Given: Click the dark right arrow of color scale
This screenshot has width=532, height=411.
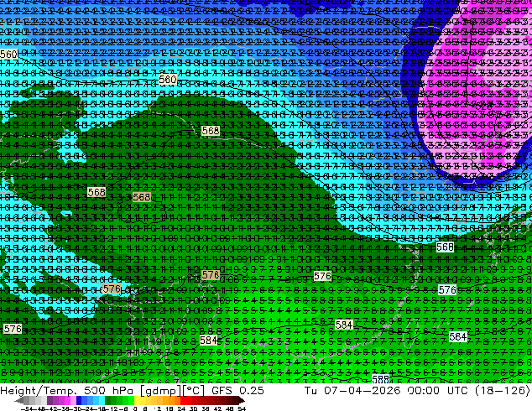Looking at the screenshot, I should pyautogui.click(x=242, y=400).
